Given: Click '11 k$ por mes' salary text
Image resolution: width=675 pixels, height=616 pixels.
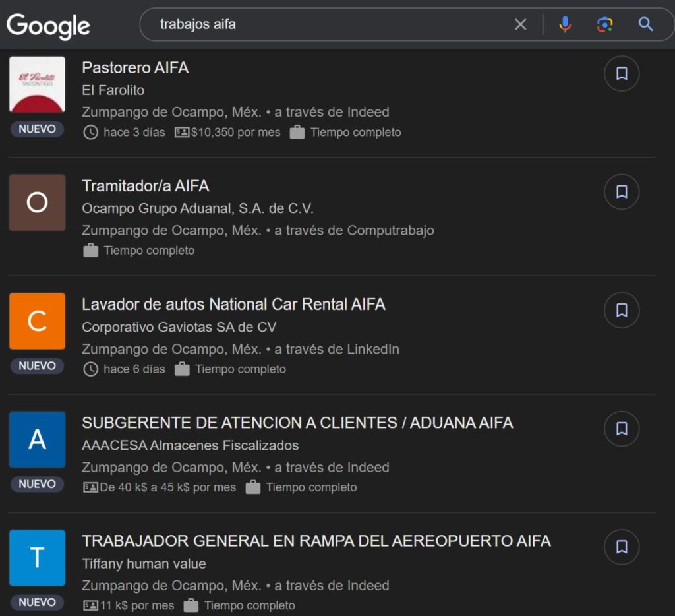Looking at the screenshot, I should pos(137,605).
